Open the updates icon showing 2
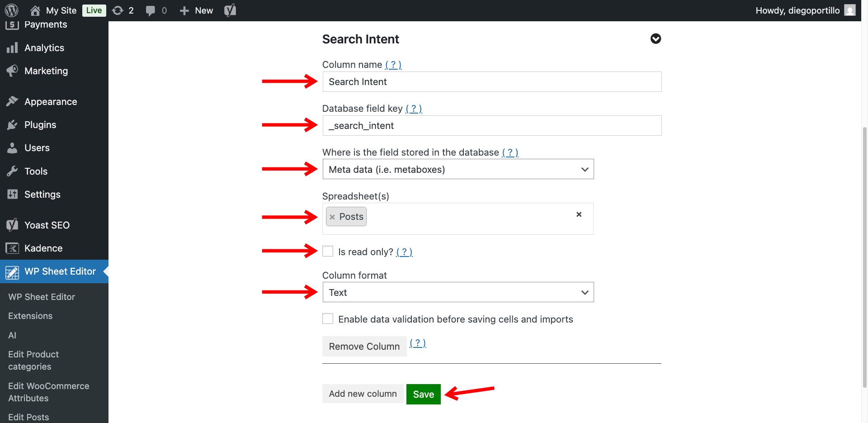Image resolution: width=868 pixels, height=423 pixels. pyautogui.click(x=118, y=10)
